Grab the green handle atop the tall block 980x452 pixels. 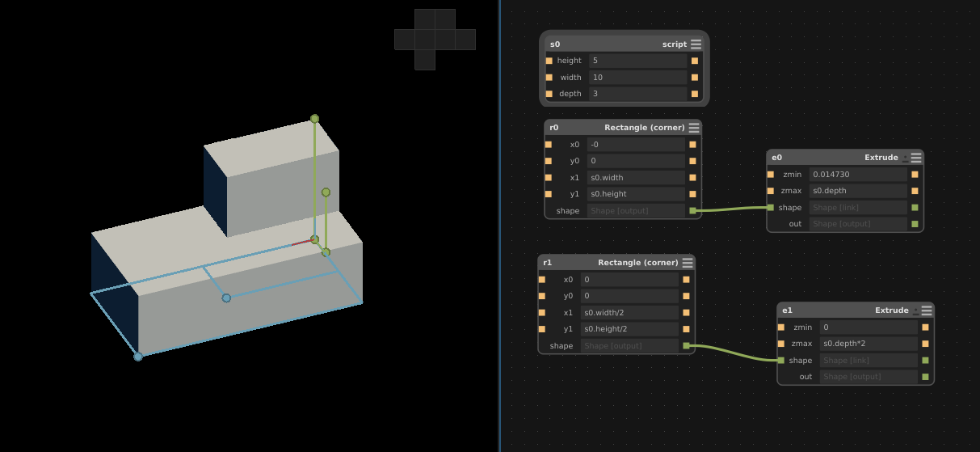(x=314, y=119)
